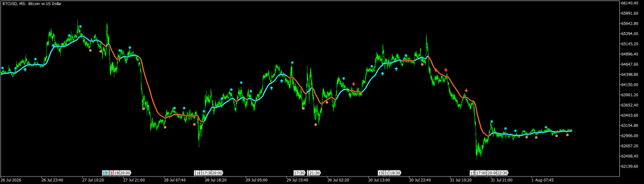Click the 65642.80 price label
Screen dimensions: 644x184
630,24
